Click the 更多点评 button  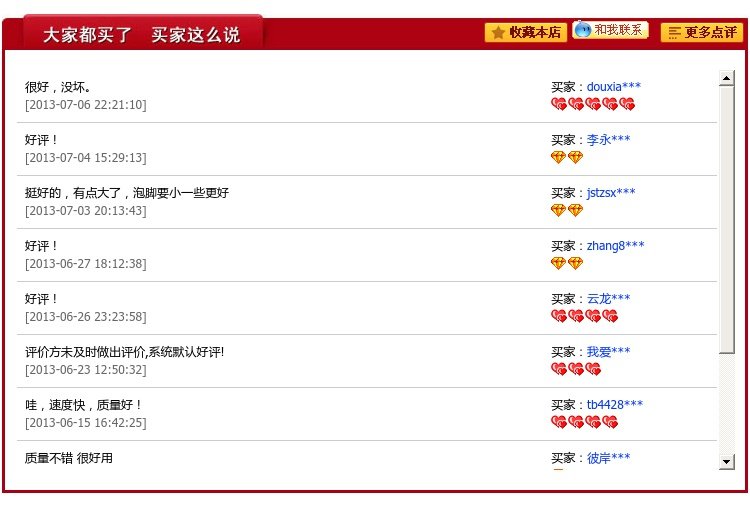pos(701,32)
